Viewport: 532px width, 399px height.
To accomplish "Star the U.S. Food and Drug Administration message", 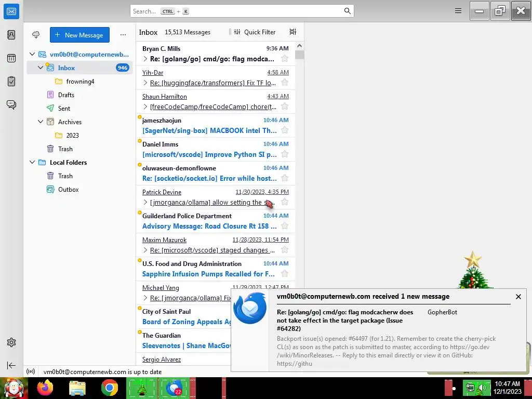I will (285, 274).
